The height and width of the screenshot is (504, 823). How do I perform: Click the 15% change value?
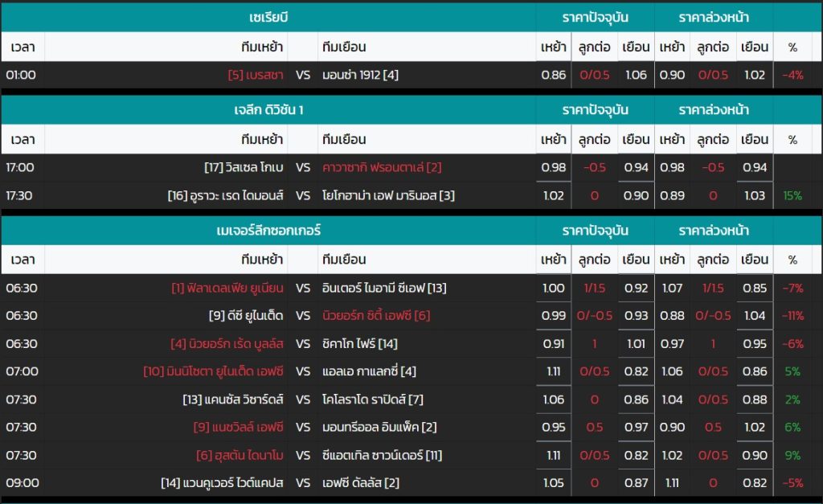(792, 195)
